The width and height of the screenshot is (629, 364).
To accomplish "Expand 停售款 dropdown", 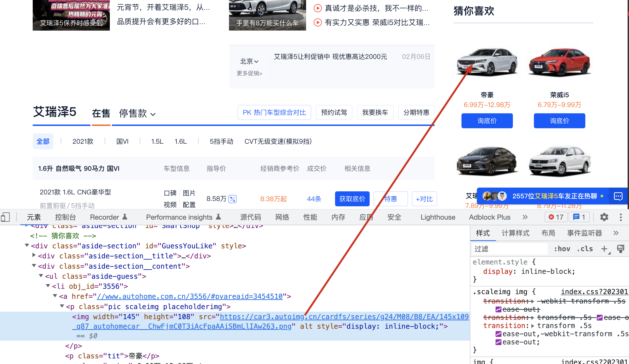I will tap(137, 114).
